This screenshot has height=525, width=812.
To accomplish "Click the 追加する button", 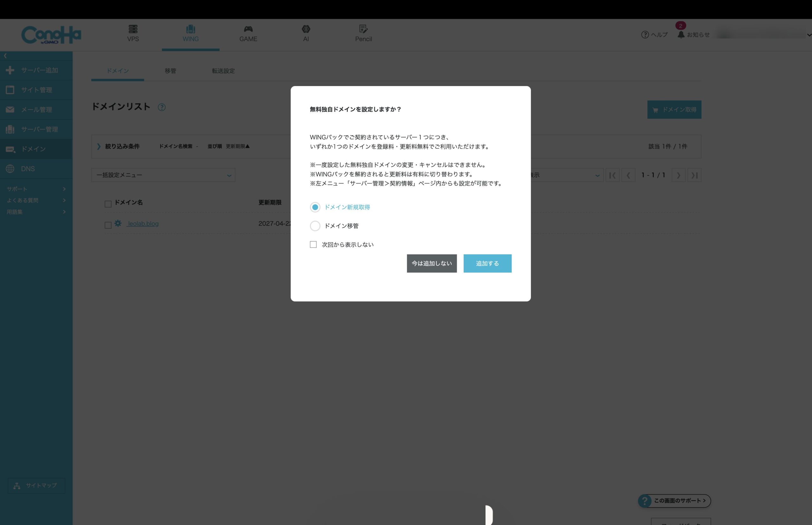I will 487,263.
